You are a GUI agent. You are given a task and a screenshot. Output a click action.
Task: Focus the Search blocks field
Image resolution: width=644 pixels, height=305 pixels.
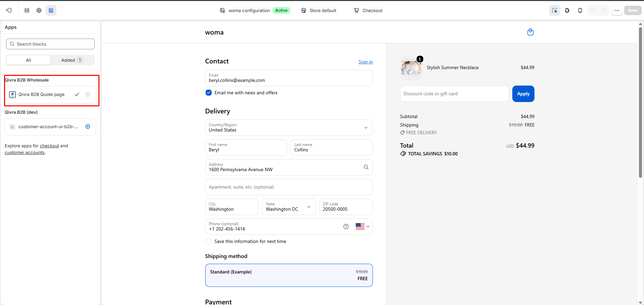tap(50, 44)
